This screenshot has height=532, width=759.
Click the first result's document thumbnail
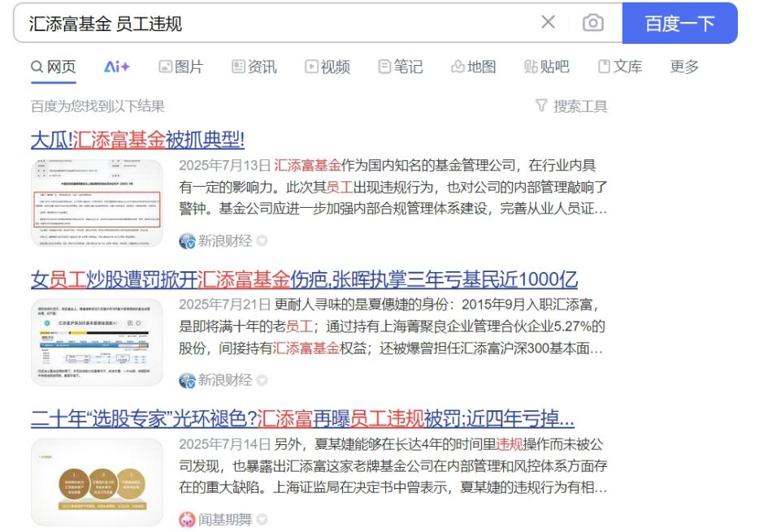[x=97, y=203]
